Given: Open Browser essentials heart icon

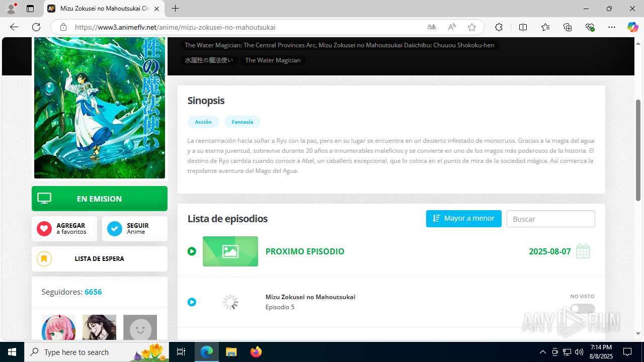Looking at the screenshot, I should 590,27.
